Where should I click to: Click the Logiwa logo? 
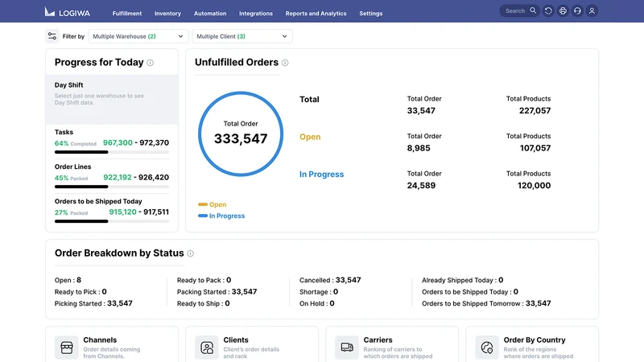click(68, 12)
